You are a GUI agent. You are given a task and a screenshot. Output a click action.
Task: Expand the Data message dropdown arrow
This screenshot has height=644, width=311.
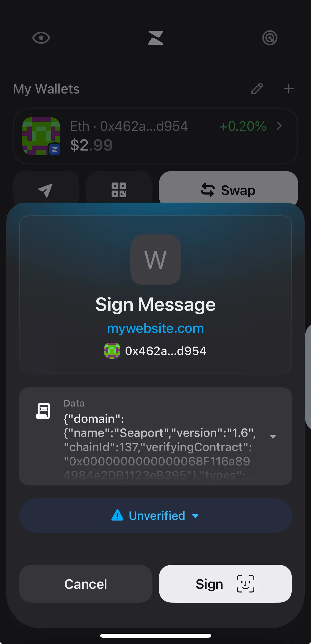273,437
